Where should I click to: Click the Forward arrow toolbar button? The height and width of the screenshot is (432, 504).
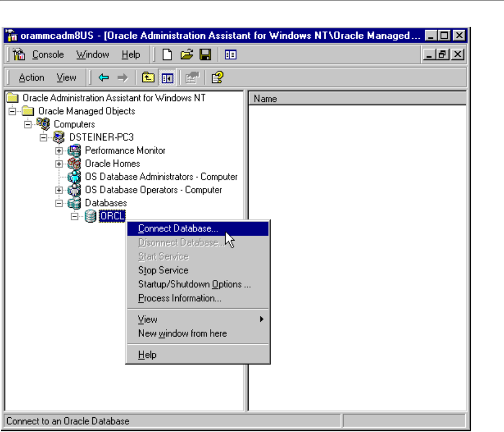pos(123,77)
